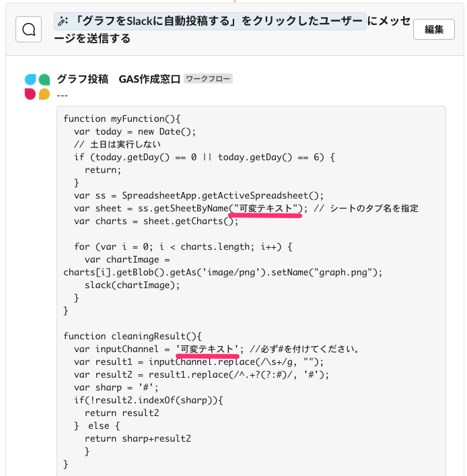Click the ワークフロー badge label
This screenshot has width=467, height=476.
click(x=208, y=79)
